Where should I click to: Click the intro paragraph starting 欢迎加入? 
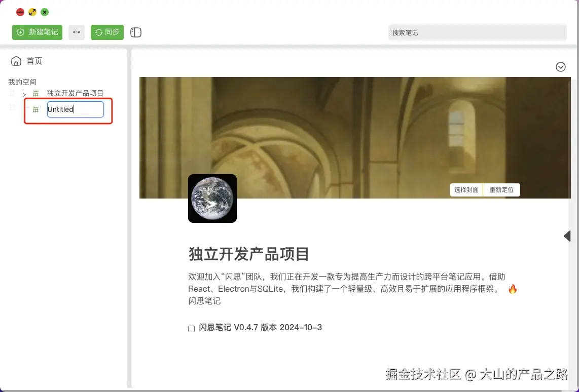[353, 289]
